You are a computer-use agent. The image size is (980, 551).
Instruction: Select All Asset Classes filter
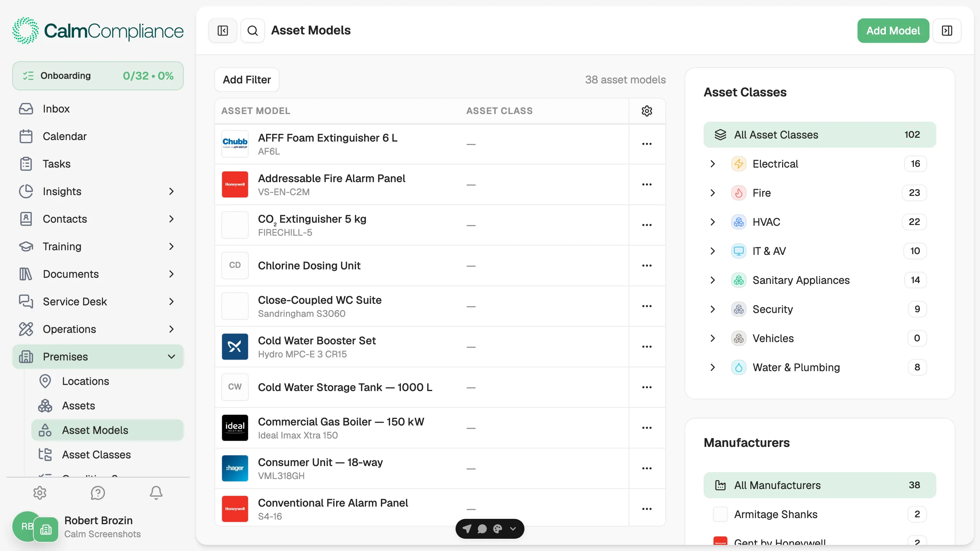click(820, 135)
